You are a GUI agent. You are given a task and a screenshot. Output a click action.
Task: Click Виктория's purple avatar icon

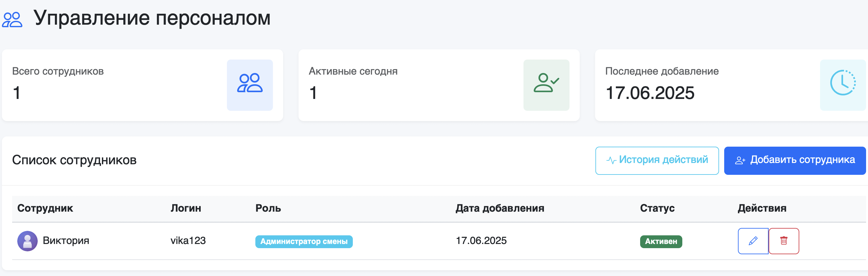[x=27, y=241]
